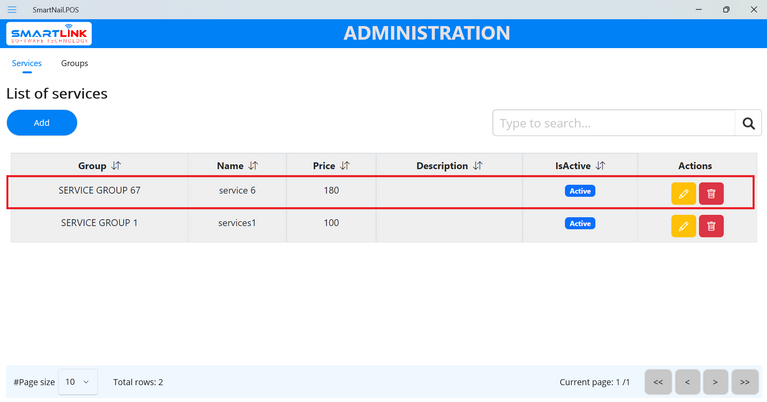Sort by Name column sort icon
The height and width of the screenshot is (402, 767).
pyautogui.click(x=253, y=166)
